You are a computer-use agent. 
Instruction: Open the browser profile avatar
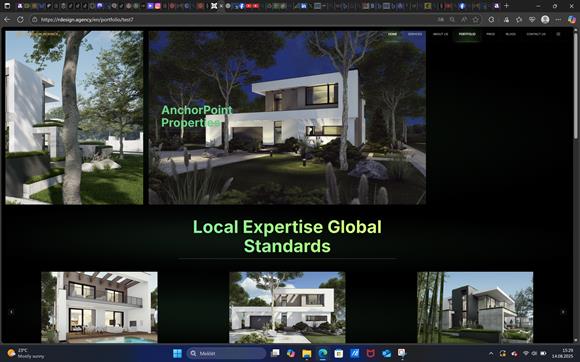click(545, 20)
